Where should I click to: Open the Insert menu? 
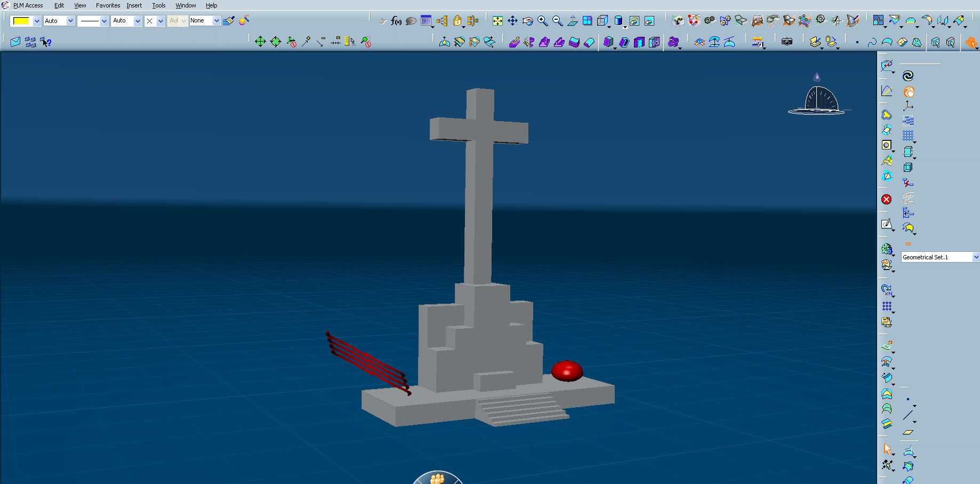tap(134, 5)
